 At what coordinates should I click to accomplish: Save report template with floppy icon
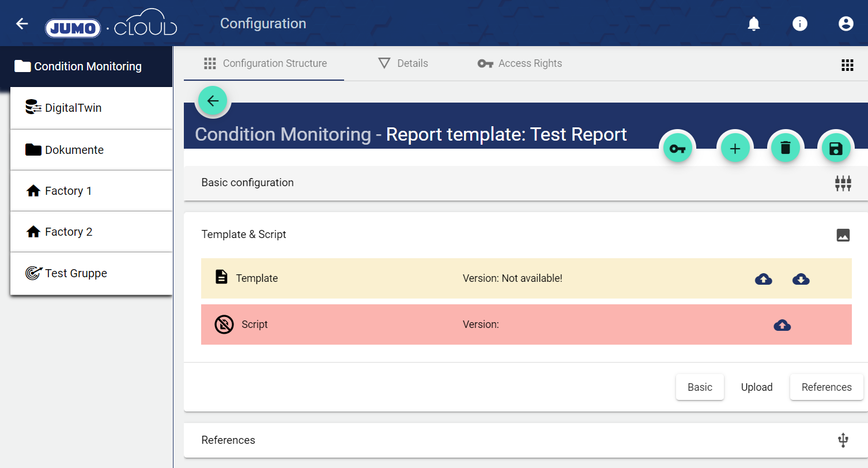point(835,149)
